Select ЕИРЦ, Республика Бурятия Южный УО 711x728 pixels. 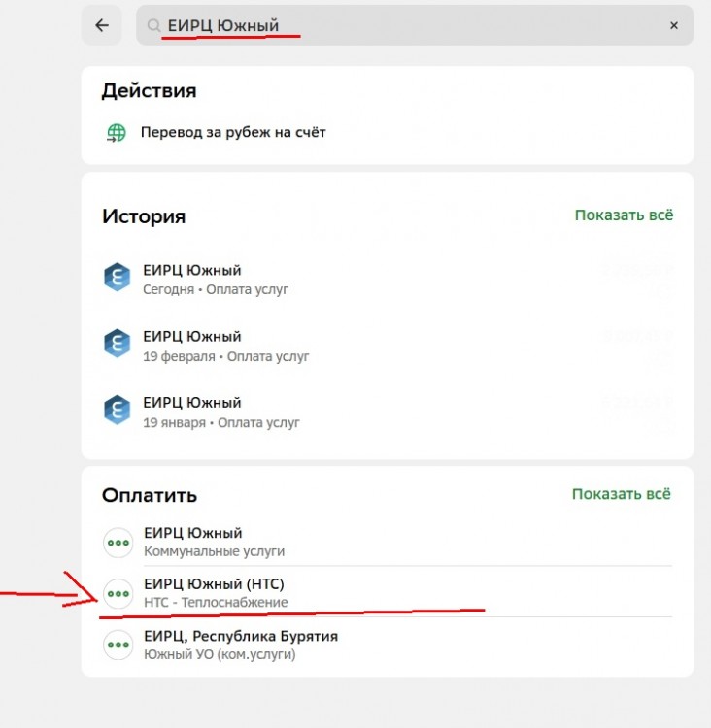[388, 645]
